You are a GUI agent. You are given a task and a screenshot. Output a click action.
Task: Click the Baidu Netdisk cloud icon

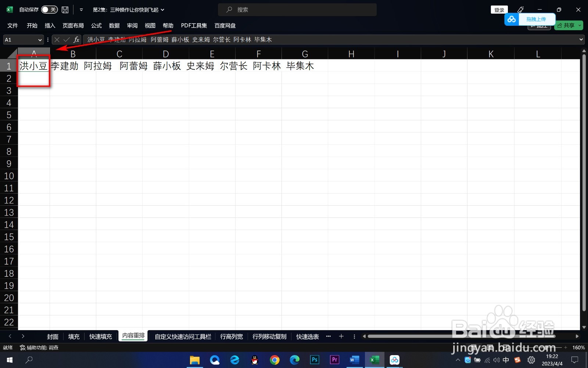click(x=512, y=19)
